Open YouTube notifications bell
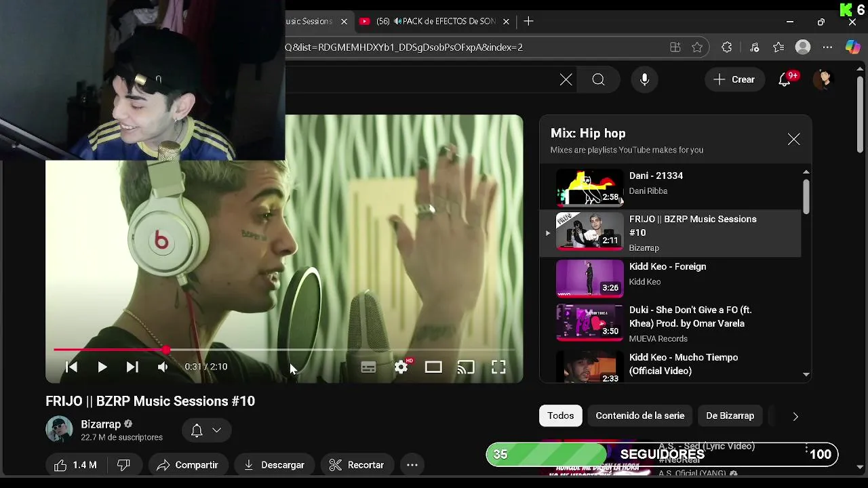 [785, 79]
